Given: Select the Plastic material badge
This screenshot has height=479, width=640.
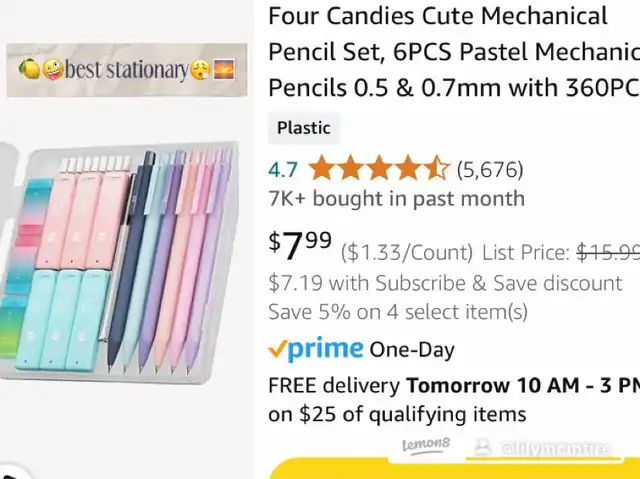Looking at the screenshot, I should [x=304, y=128].
